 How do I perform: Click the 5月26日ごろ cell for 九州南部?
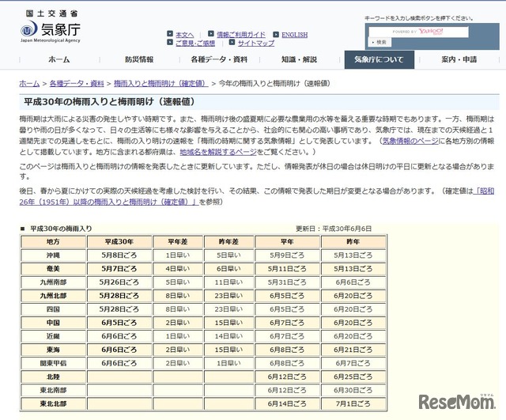point(119,282)
